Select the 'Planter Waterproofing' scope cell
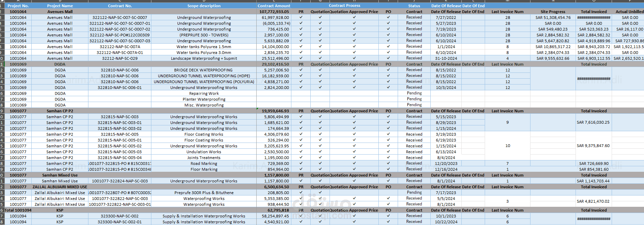This screenshot has width=644, height=225. (204, 99)
